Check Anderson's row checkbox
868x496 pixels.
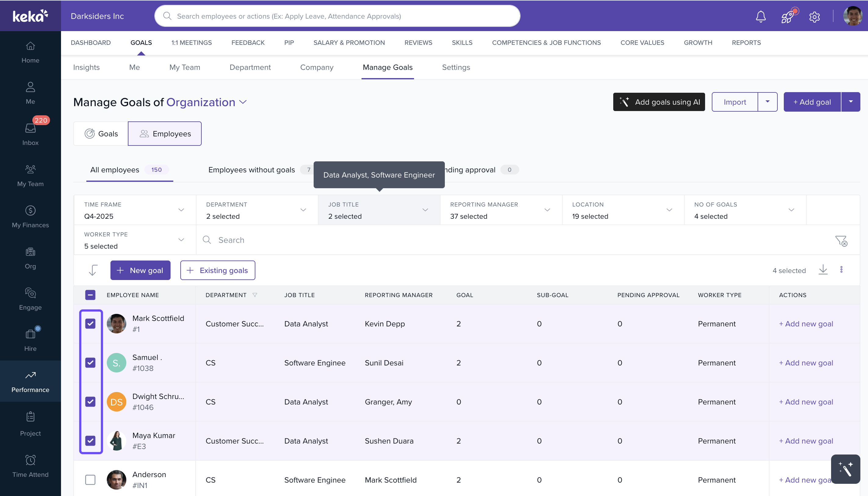click(x=90, y=480)
